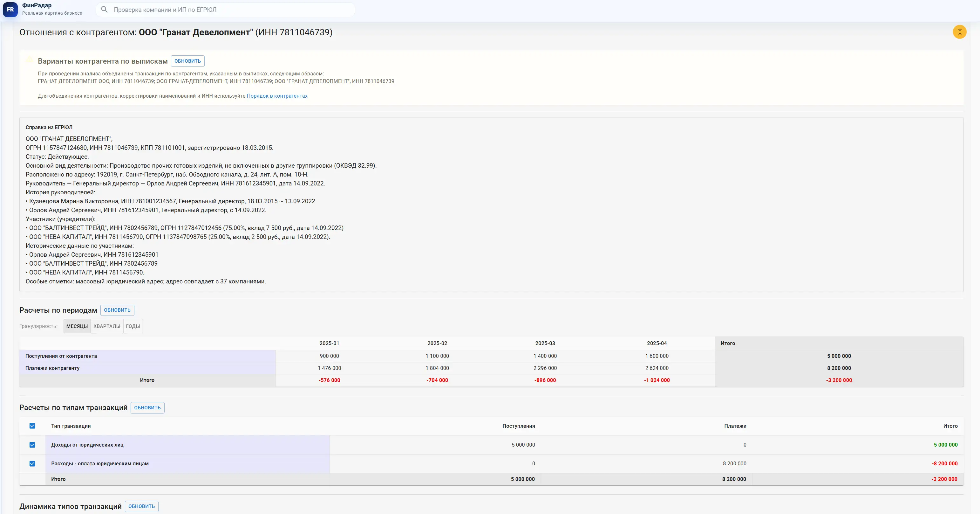Click the Итого column header in the periods table
Viewport: 980px width, 514px height.
tap(728, 343)
